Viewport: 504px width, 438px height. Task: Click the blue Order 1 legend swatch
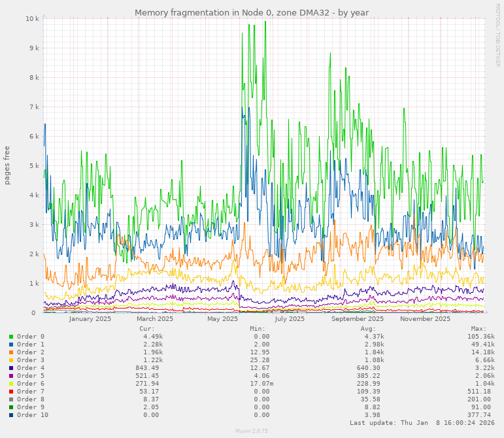coord(11,344)
